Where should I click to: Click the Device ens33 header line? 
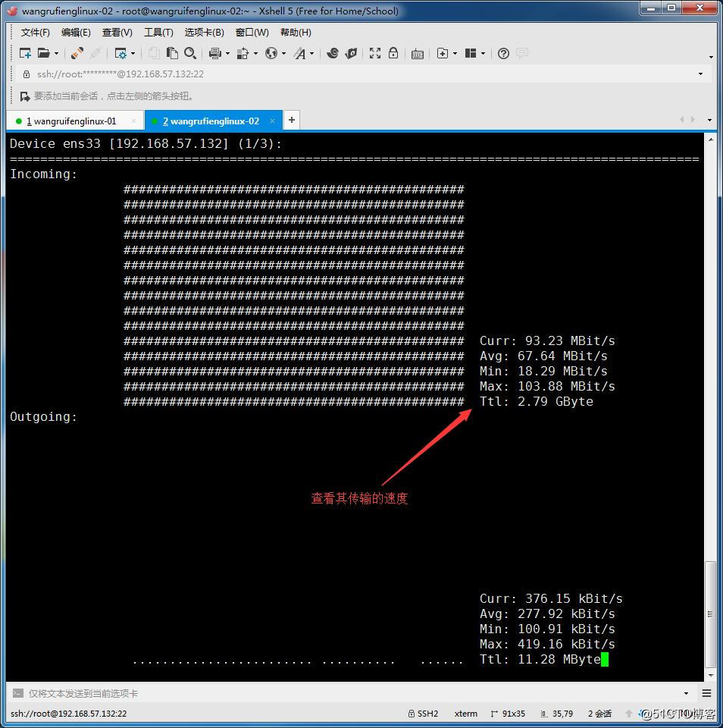[146, 143]
